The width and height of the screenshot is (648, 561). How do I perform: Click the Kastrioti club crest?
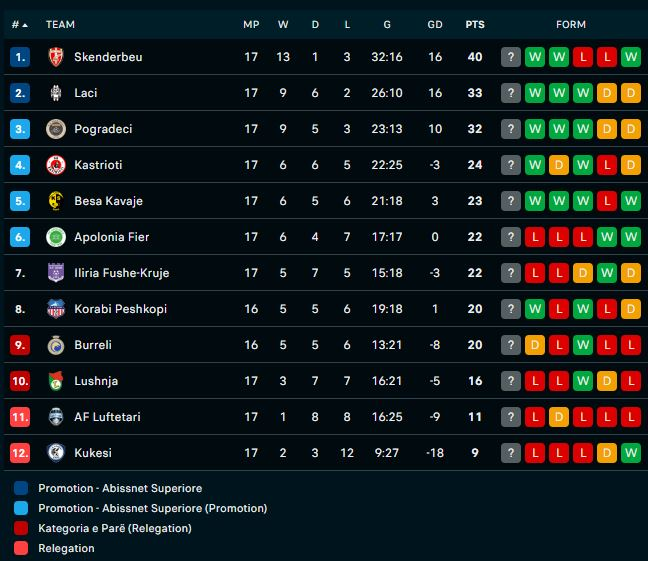(56, 165)
